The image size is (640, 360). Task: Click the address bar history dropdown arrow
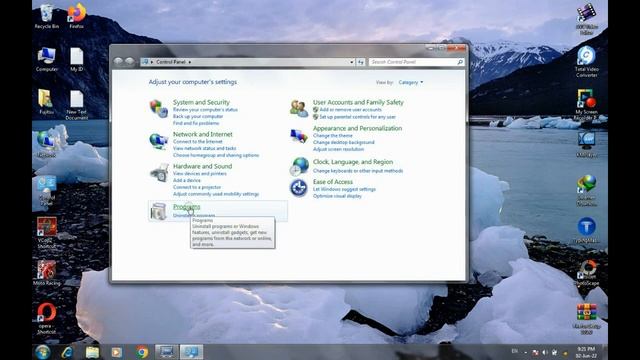coord(351,62)
